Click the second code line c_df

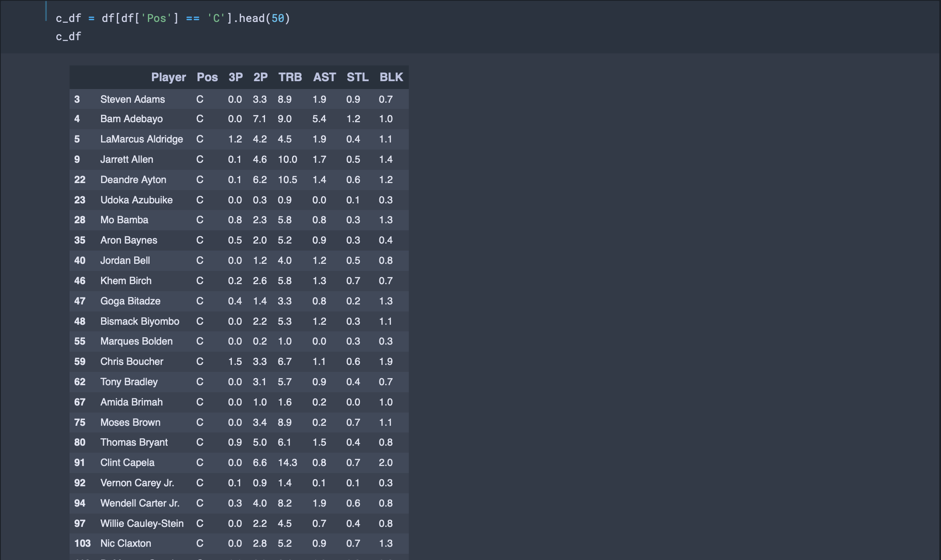[x=68, y=36]
